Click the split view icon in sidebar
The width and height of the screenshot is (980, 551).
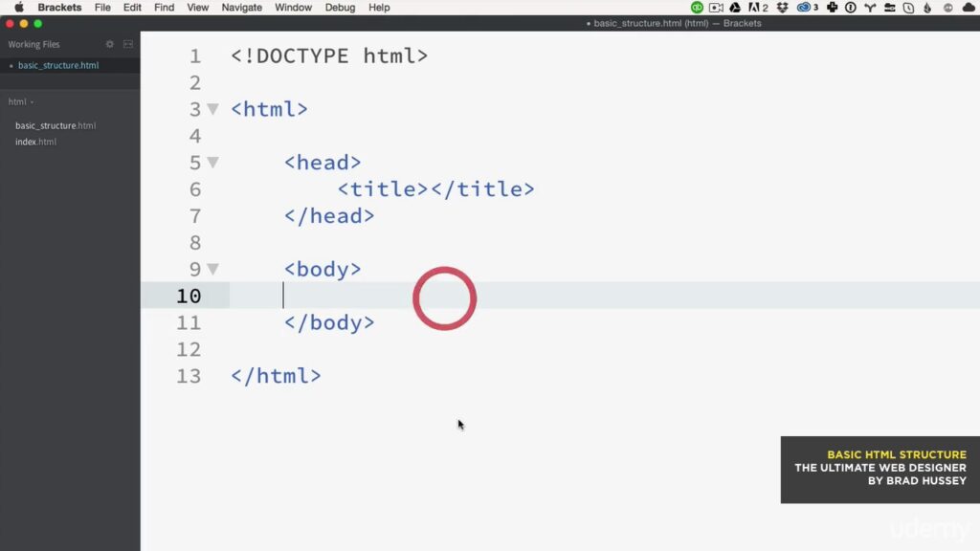(128, 44)
